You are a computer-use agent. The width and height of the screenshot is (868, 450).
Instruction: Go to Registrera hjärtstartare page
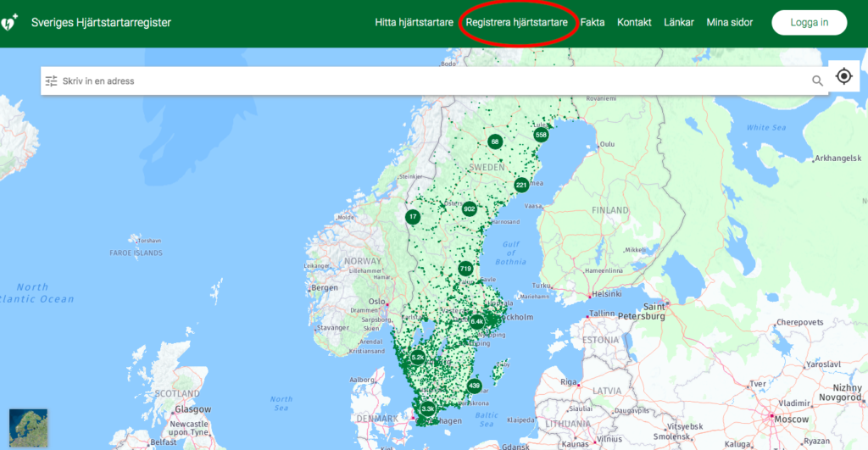(517, 23)
